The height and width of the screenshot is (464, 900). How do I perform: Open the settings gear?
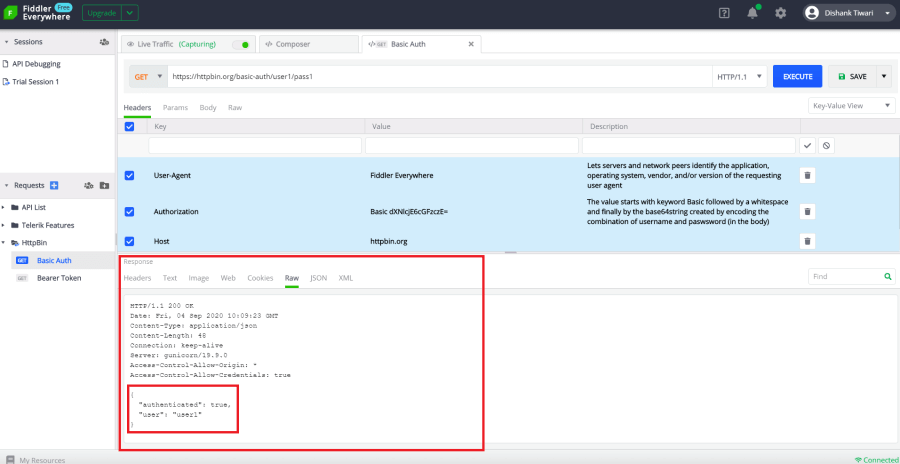coord(781,13)
